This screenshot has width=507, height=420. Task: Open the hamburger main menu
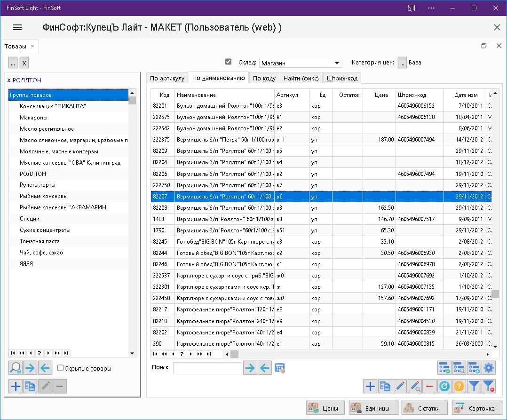tap(17, 27)
